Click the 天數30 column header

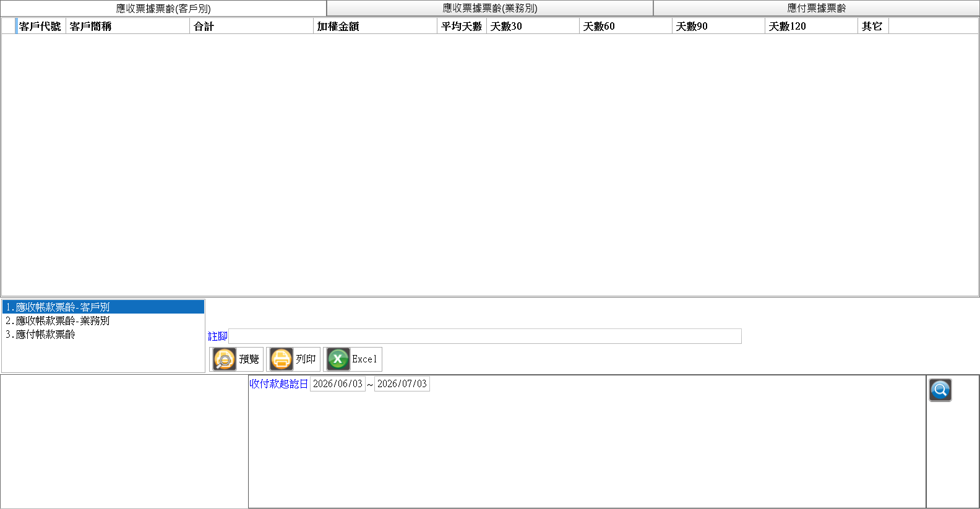(533, 26)
